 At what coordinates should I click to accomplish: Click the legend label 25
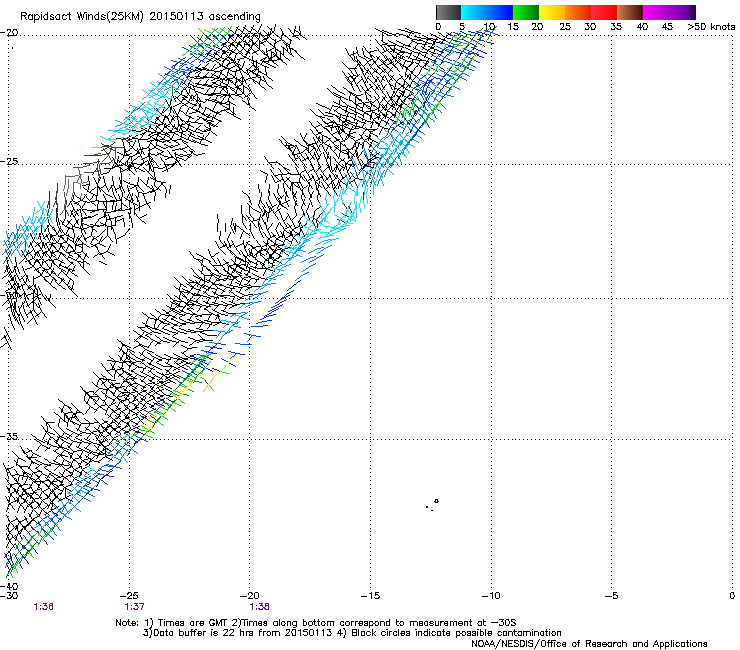pyautogui.click(x=564, y=27)
